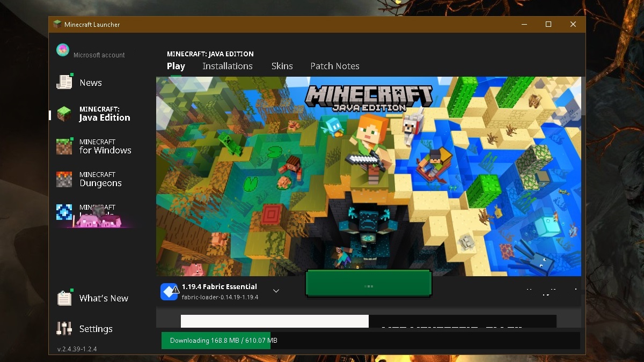Open the Skins tab
The width and height of the screenshot is (644, 362).
point(282,66)
